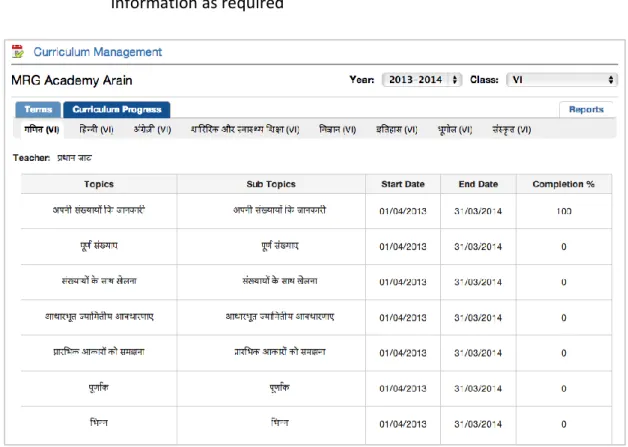
Task: Switch to the Terms tab
Action: [38, 110]
